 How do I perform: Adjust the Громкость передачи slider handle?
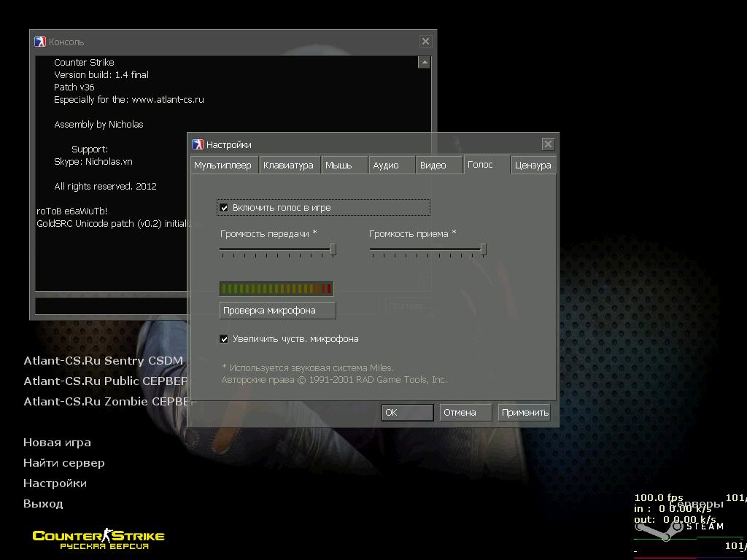[x=333, y=249]
